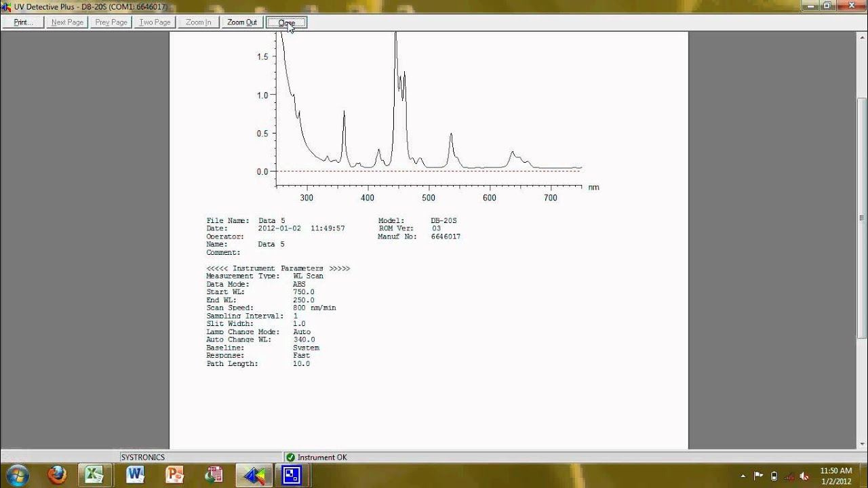
Task: Open Firefox from the taskbar
Action: coord(57,475)
